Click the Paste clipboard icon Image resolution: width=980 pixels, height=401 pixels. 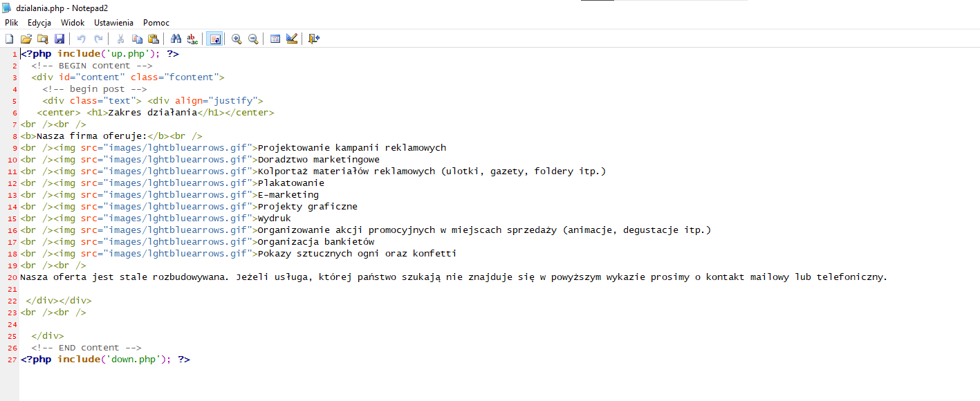(x=154, y=39)
